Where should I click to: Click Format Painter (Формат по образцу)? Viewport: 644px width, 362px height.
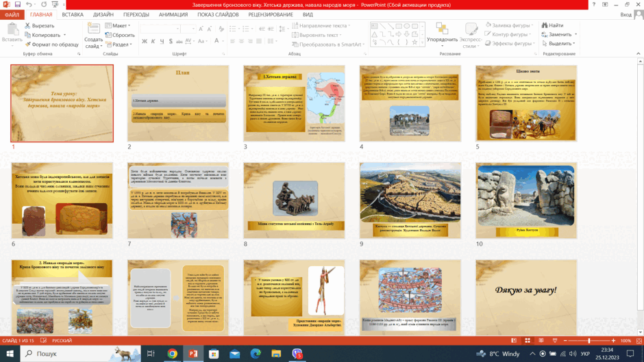click(51, 44)
